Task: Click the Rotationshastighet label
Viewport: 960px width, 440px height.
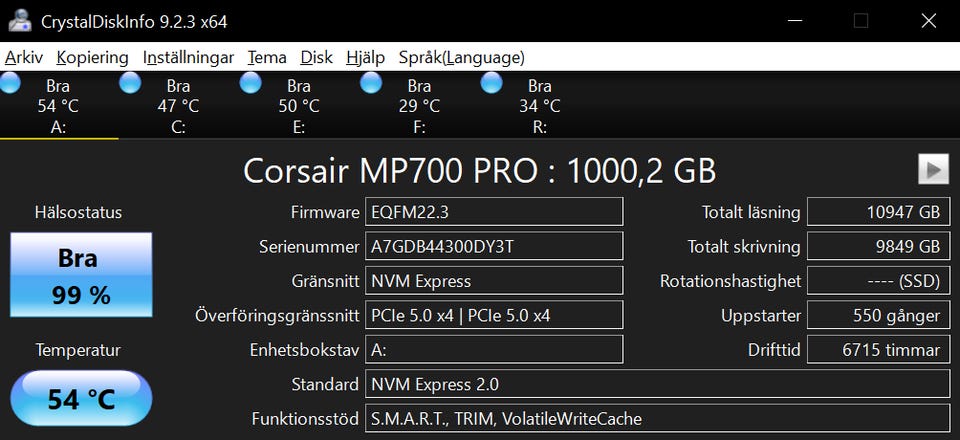Action: pos(730,281)
